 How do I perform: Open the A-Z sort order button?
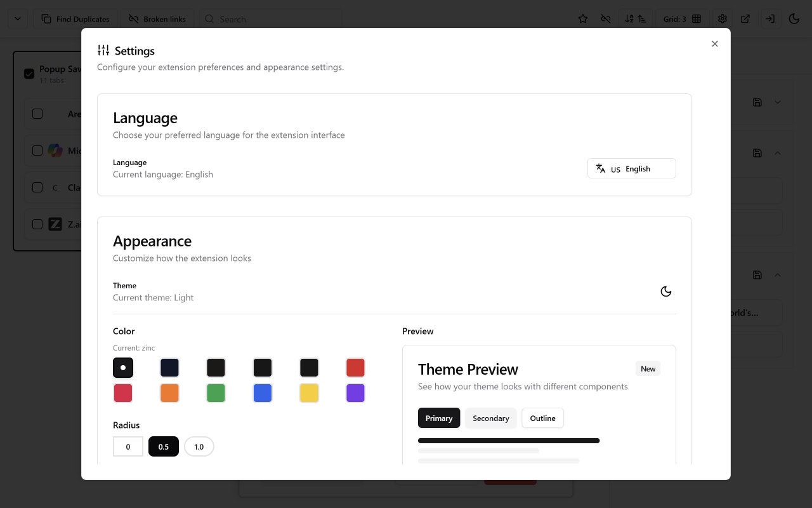(636, 19)
